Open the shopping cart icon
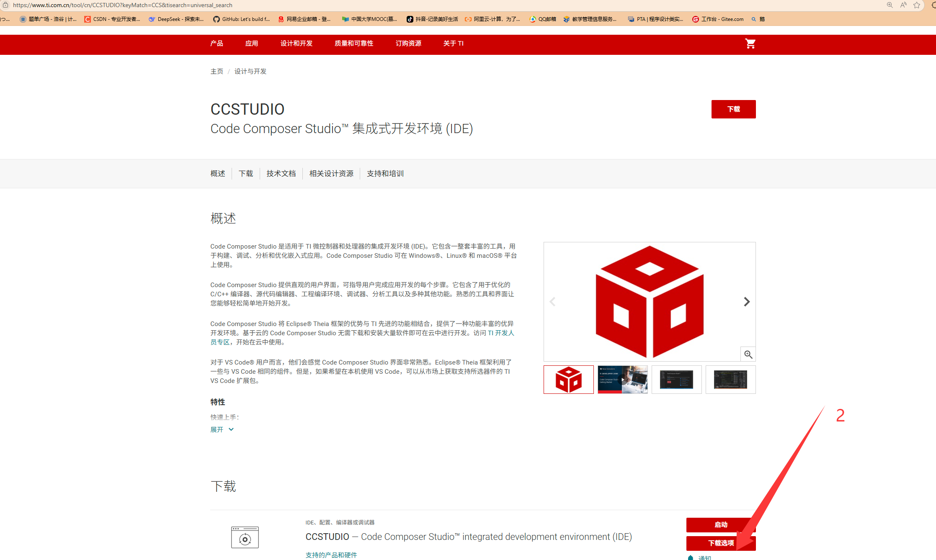This screenshot has height=560, width=936. (750, 44)
